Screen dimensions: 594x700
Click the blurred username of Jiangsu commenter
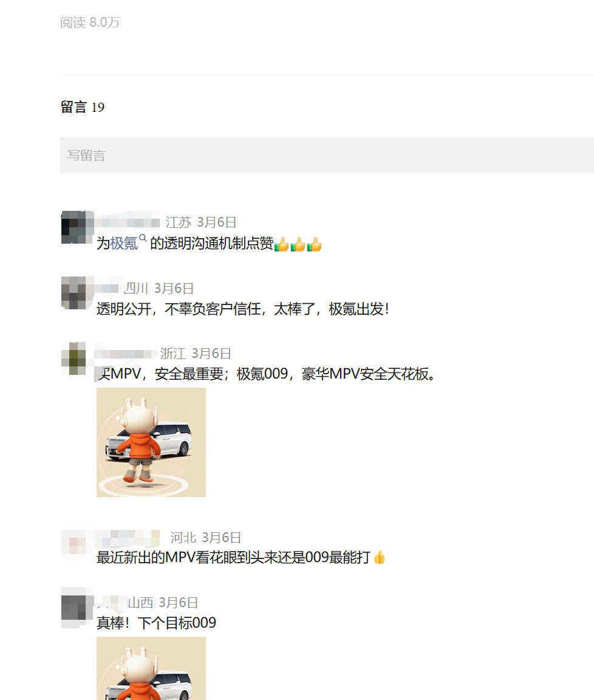[x=128, y=221]
